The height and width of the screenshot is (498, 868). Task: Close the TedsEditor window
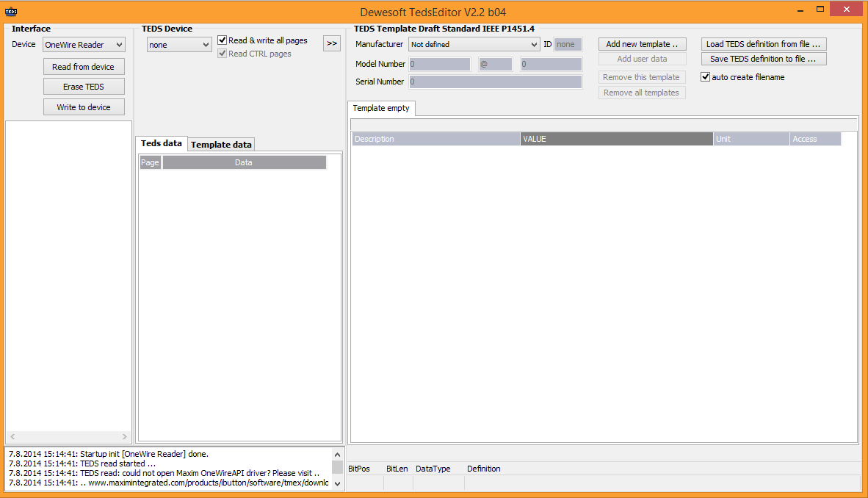(x=847, y=9)
